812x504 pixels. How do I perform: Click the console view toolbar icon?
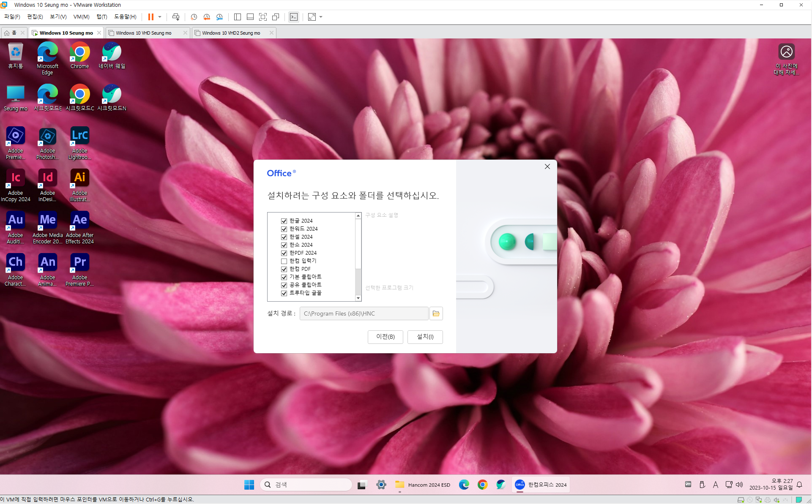coord(294,17)
